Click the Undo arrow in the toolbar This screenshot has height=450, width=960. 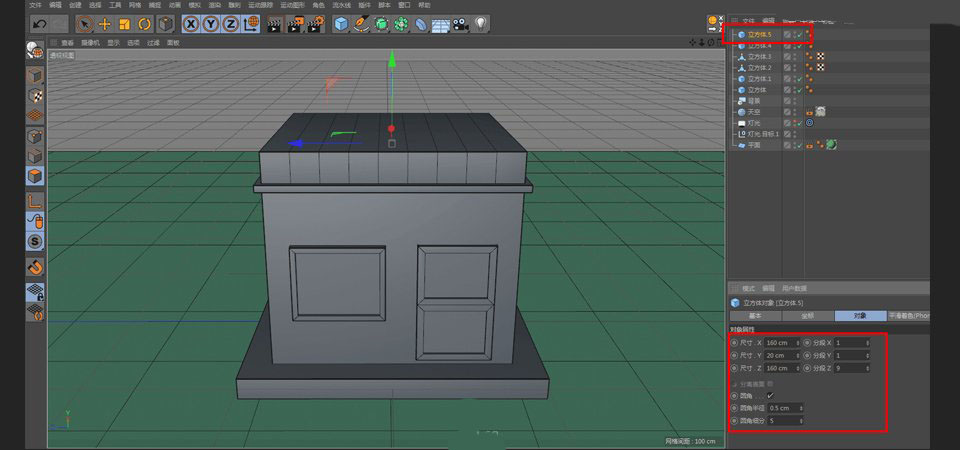39,23
